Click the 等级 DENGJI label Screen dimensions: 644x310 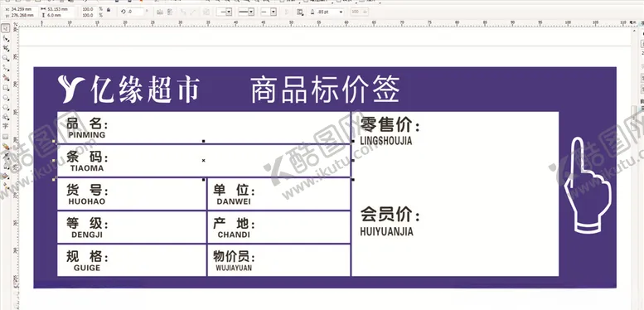(87, 228)
